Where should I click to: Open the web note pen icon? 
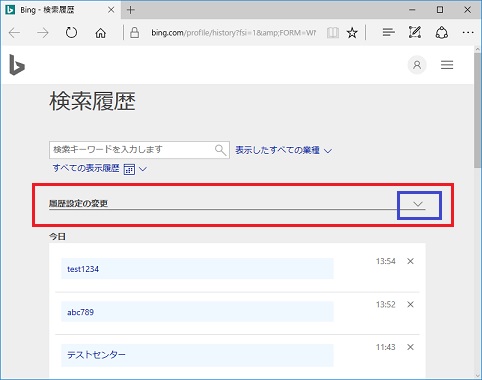click(415, 32)
